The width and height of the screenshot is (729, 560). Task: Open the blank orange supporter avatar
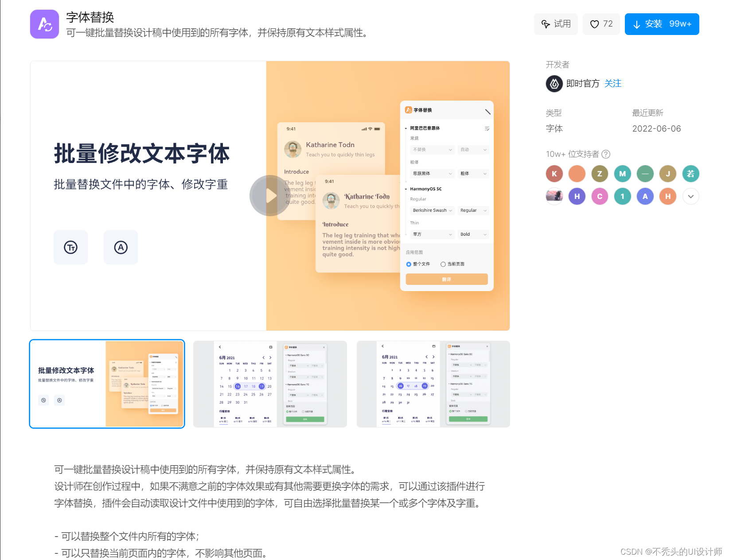point(577,174)
